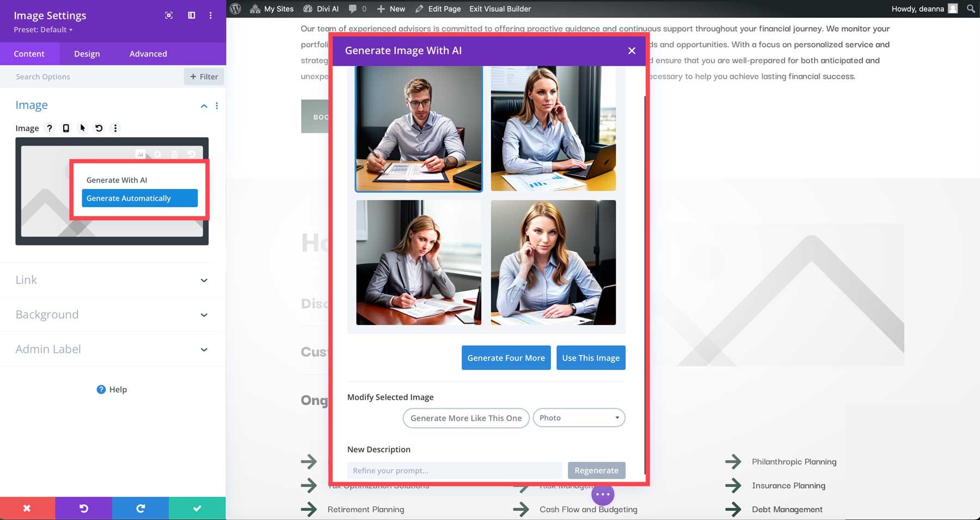980x520 pixels.
Task: Select the woman with chin on hand image
Action: [x=553, y=262]
